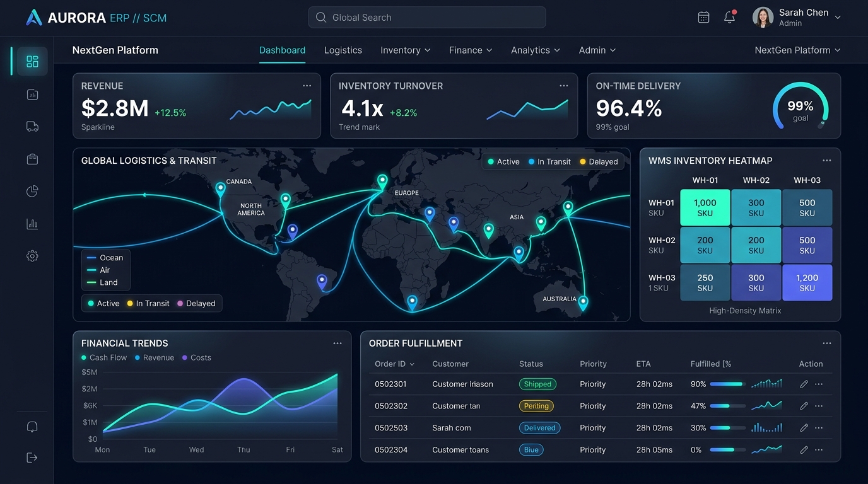Toggle Air route type in map legend
Image resolution: width=868 pixels, height=484 pixels.
pyautogui.click(x=98, y=270)
